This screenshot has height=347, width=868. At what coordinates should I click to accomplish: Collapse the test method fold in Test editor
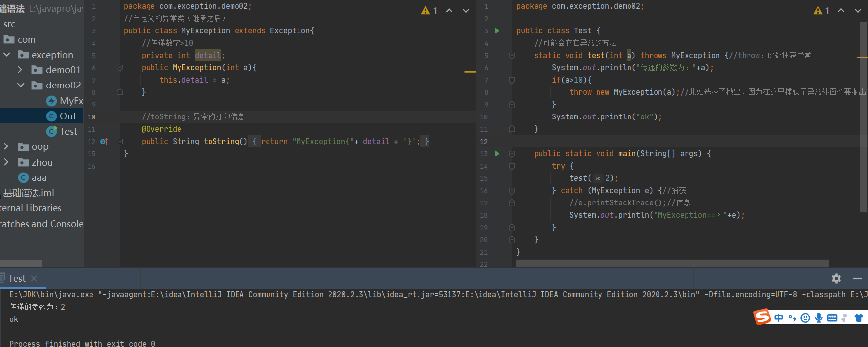pyautogui.click(x=512, y=56)
